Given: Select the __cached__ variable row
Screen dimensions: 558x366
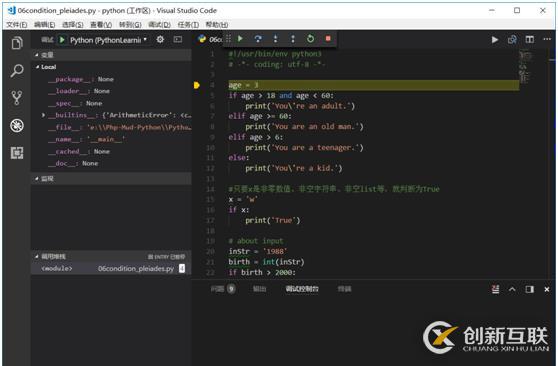Looking at the screenshot, I should 111,151.
